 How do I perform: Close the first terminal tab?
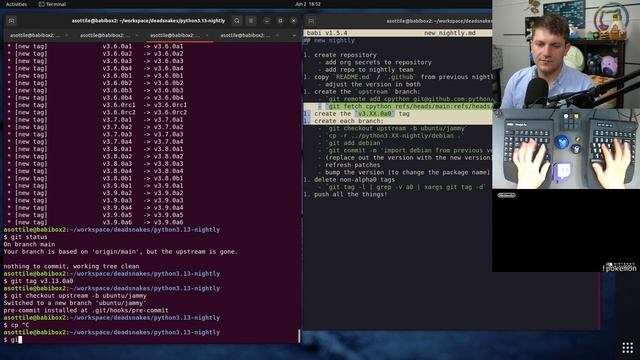pyautogui.click(x=67, y=36)
